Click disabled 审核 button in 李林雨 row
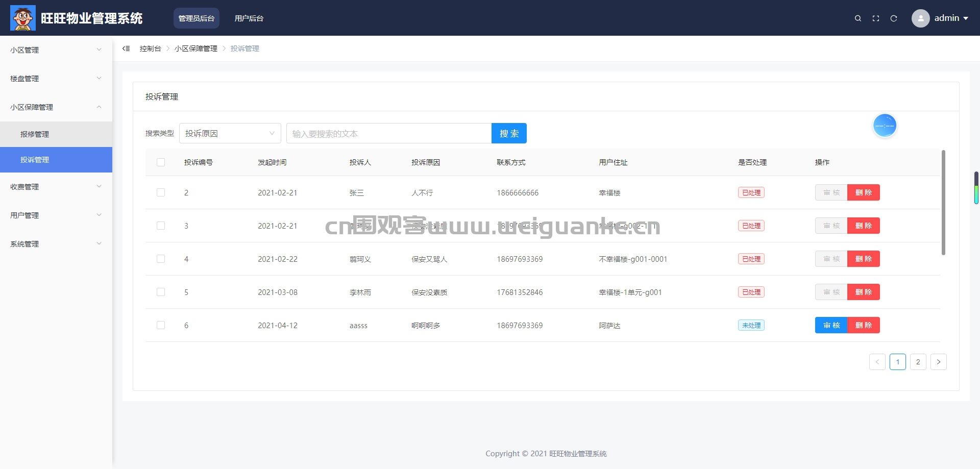Viewport: 980px width, 469px height. [831, 292]
